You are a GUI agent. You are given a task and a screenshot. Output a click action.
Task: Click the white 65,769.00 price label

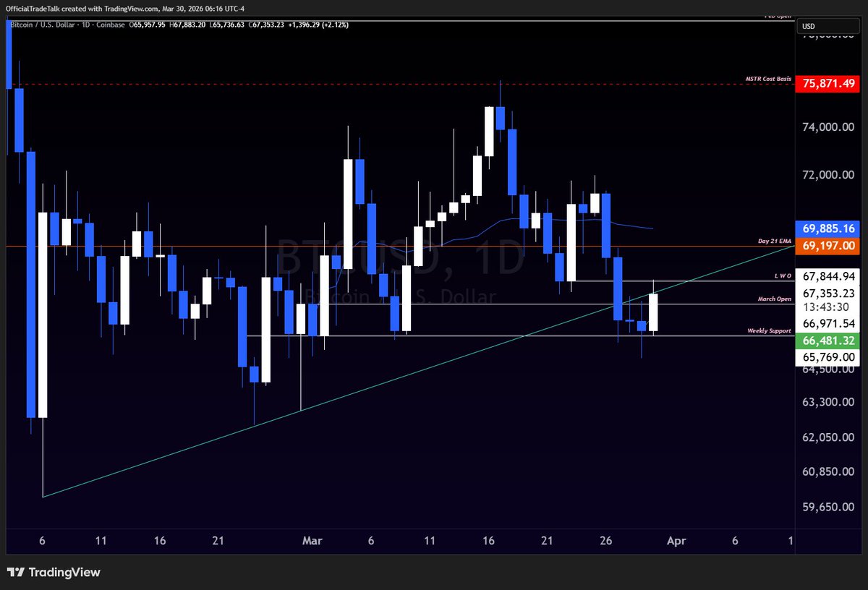tap(829, 356)
